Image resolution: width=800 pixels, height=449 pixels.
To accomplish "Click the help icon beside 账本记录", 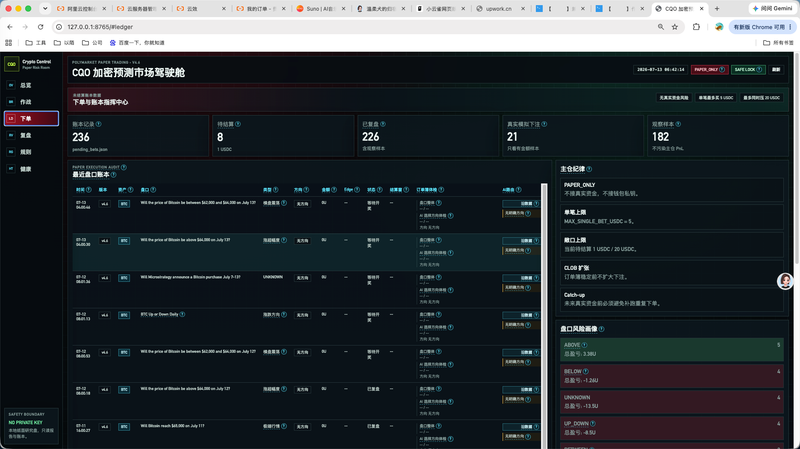I will click(x=99, y=124).
